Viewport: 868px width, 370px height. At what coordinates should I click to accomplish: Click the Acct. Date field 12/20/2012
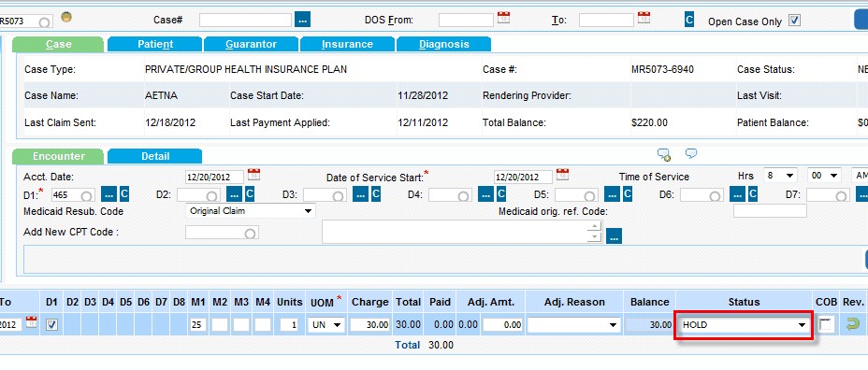tap(215, 178)
